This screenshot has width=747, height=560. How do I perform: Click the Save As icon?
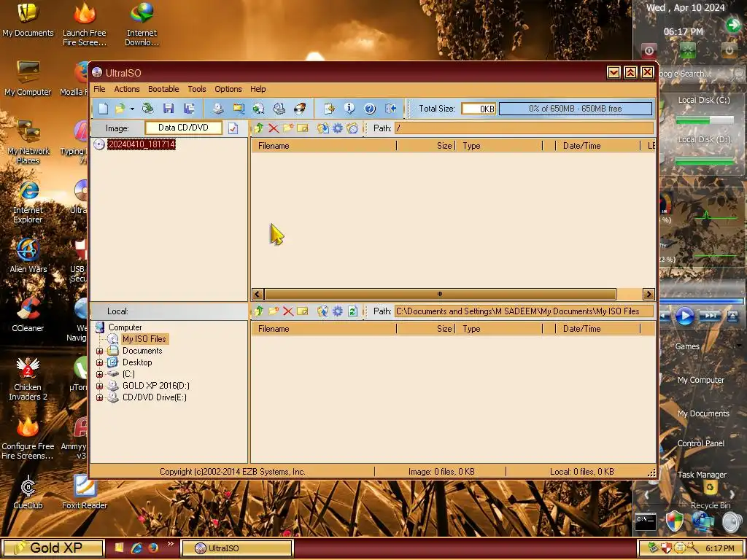(x=189, y=109)
